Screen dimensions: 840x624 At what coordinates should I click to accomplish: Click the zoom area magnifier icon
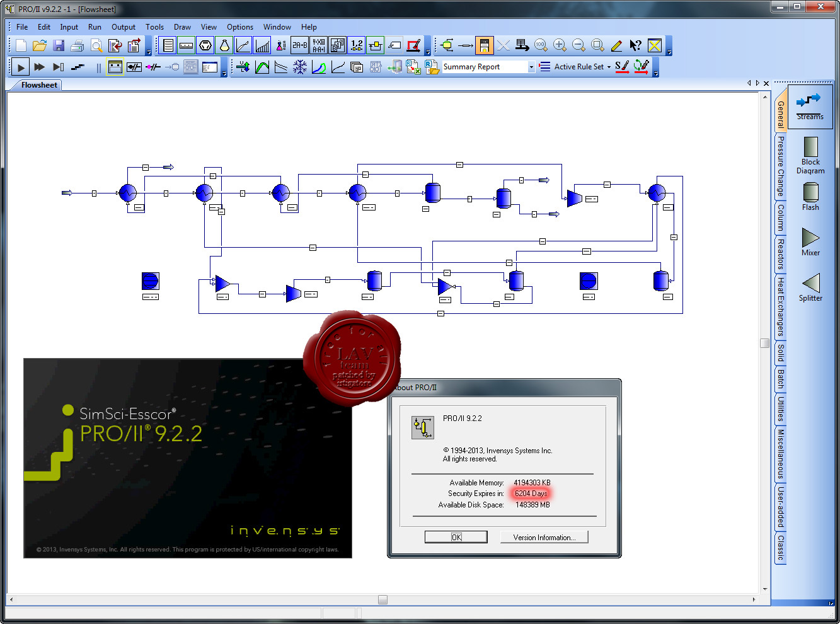(x=597, y=45)
